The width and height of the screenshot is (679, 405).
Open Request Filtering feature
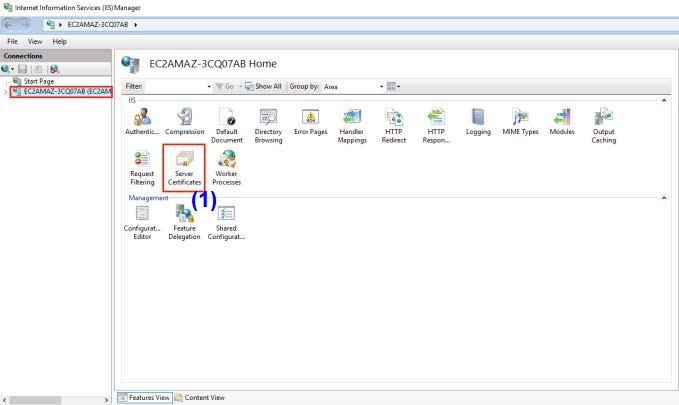(142, 168)
